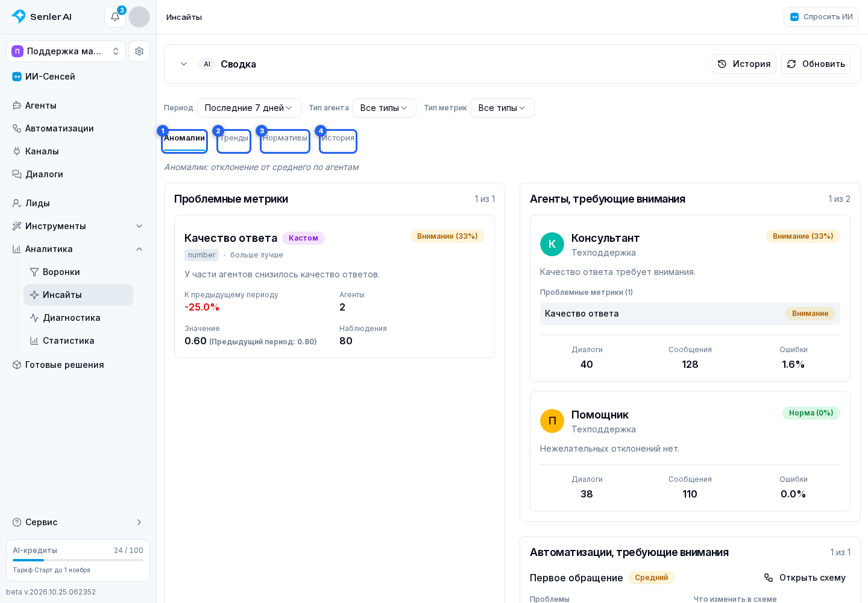868x603 pixels.
Task: Switch to the Тренды tab
Action: (x=234, y=141)
